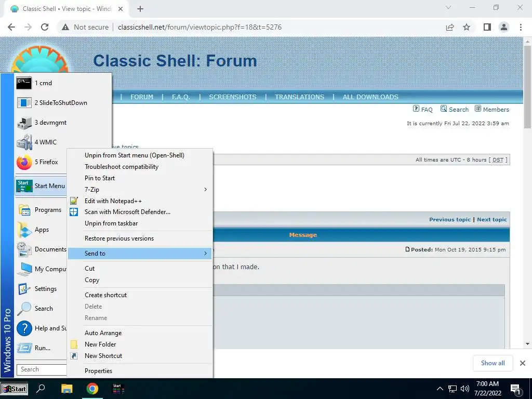Expand the Send to submenu arrow
The height and width of the screenshot is (399, 532).
click(x=205, y=254)
